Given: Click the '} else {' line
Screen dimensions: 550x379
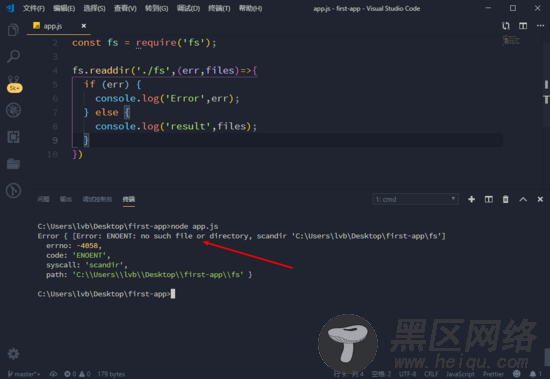Looking at the screenshot, I should pos(107,113).
